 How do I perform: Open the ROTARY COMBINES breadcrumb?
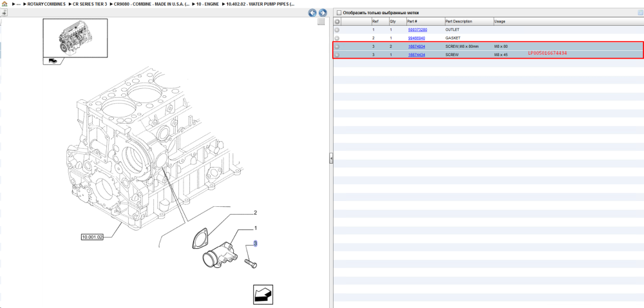point(46,4)
